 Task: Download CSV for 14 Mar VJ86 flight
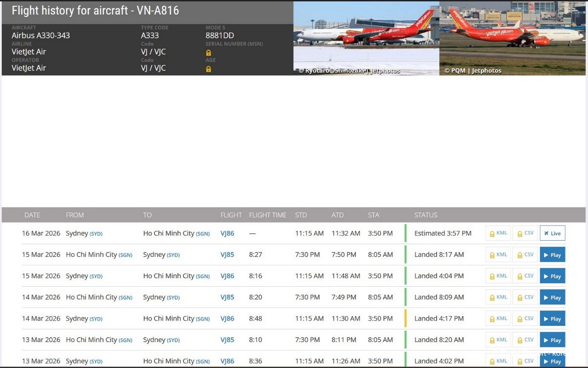(x=525, y=319)
